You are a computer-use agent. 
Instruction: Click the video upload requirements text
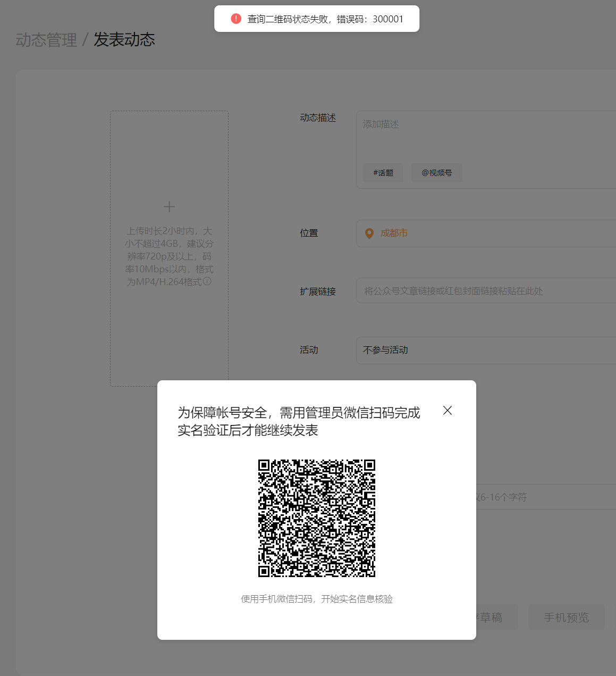[169, 256]
